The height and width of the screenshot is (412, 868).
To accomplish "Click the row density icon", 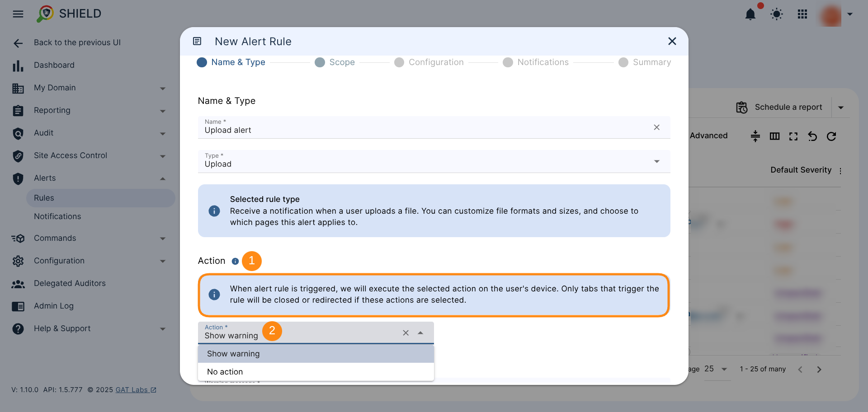I will click(755, 136).
